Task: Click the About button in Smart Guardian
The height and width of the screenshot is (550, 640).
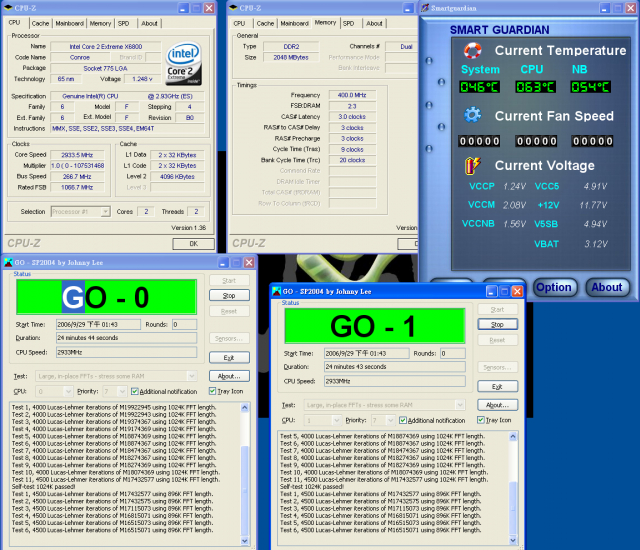Action: [607, 288]
